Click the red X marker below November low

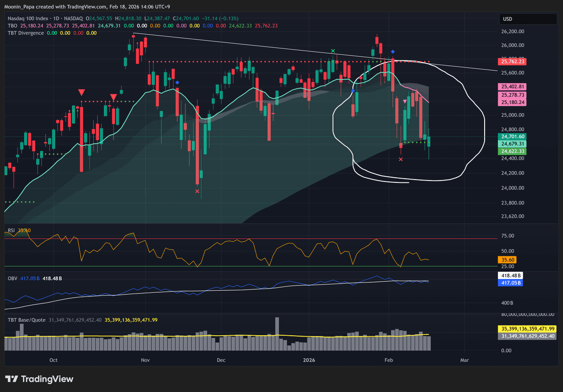click(197, 191)
